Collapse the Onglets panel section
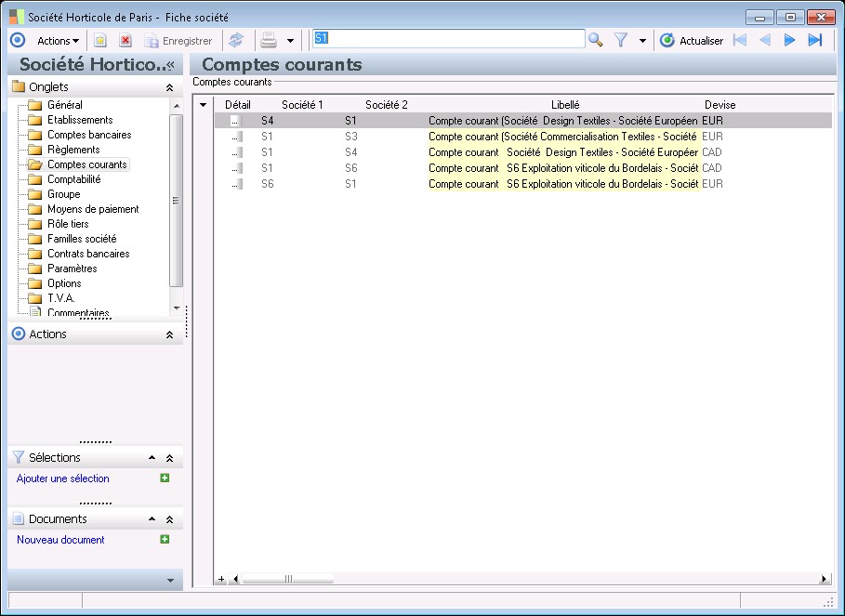 click(x=169, y=87)
